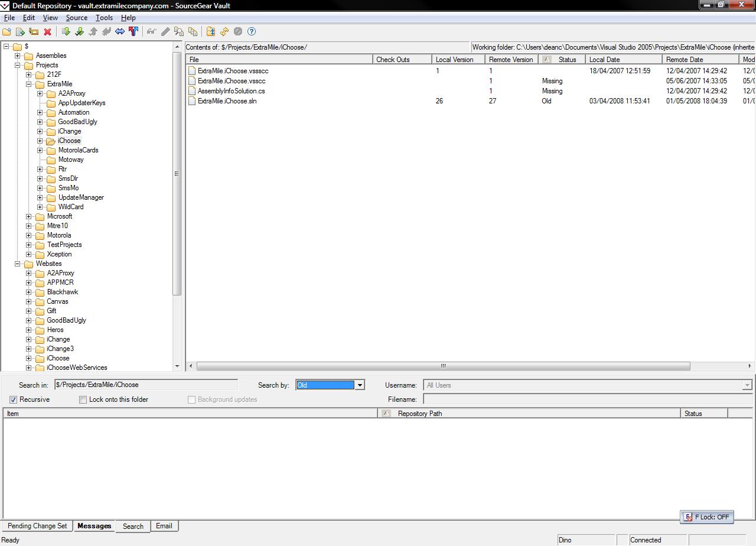Select the ExtraMile.iChoose.sln file row
The width and height of the screenshot is (756, 546).
pos(471,101)
